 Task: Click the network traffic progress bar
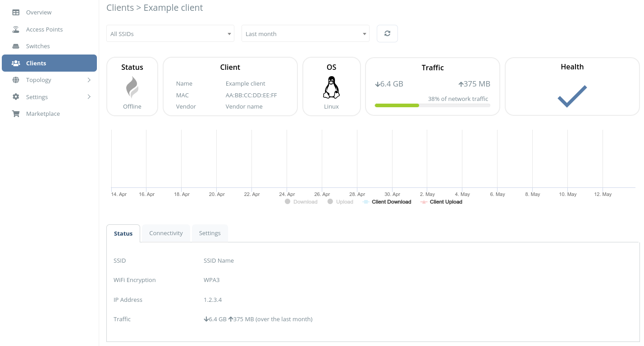433,105
